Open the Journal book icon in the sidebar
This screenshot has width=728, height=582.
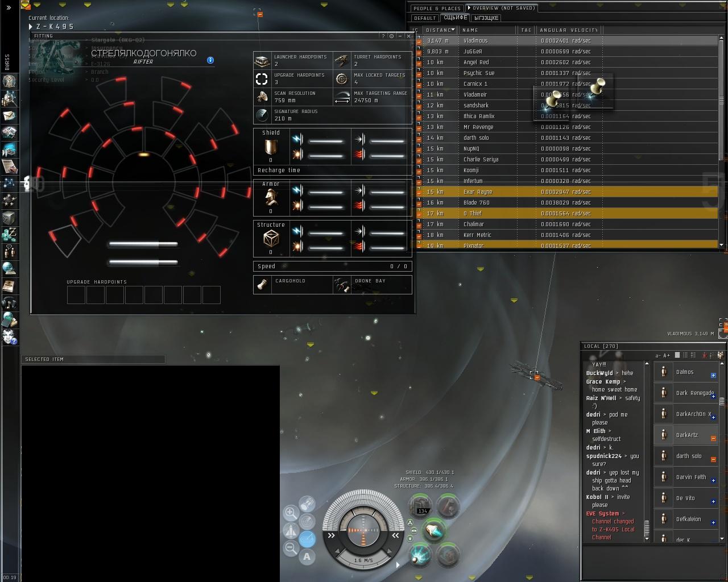pyautogui.click(x=9, y=285)
